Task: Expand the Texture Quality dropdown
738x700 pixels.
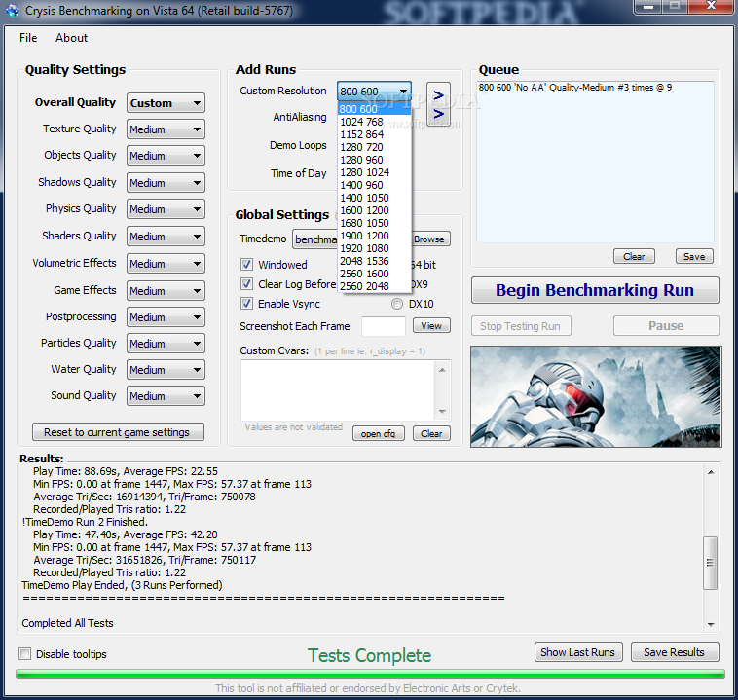Action: tap(166, 129)
